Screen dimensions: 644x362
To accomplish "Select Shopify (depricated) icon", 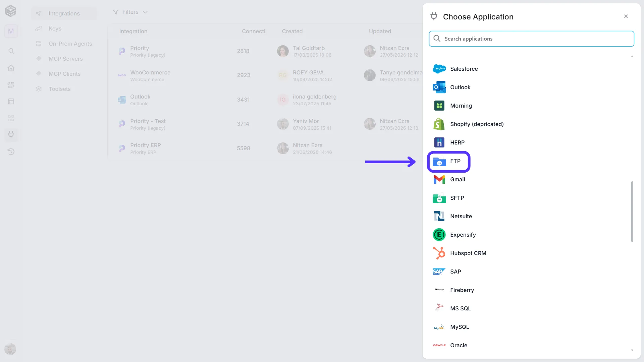I will [439, 124].
